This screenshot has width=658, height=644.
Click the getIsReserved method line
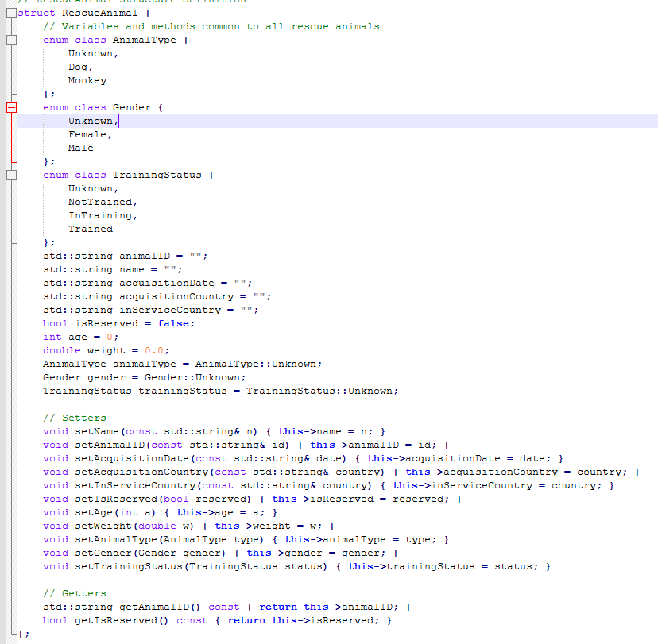218,620
